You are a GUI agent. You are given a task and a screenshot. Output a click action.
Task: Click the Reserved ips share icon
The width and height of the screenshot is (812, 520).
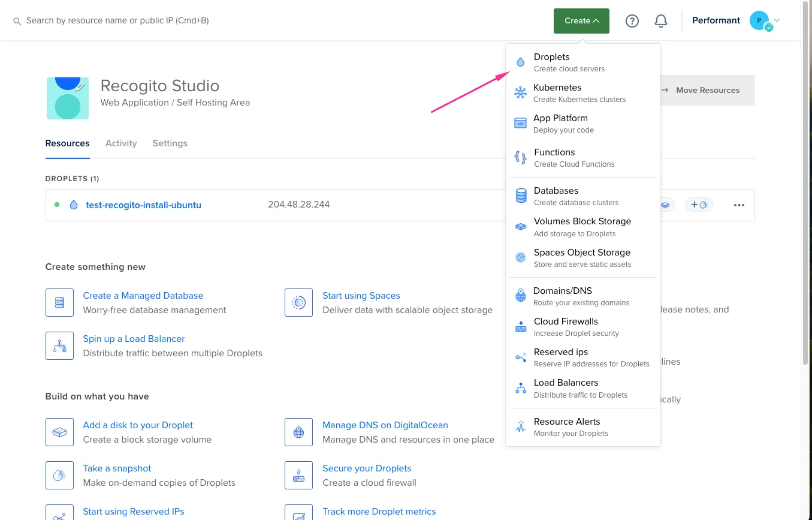tap(521, 357)
